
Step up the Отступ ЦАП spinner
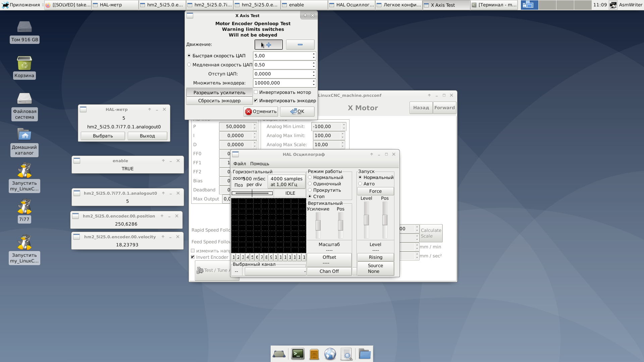314,72
